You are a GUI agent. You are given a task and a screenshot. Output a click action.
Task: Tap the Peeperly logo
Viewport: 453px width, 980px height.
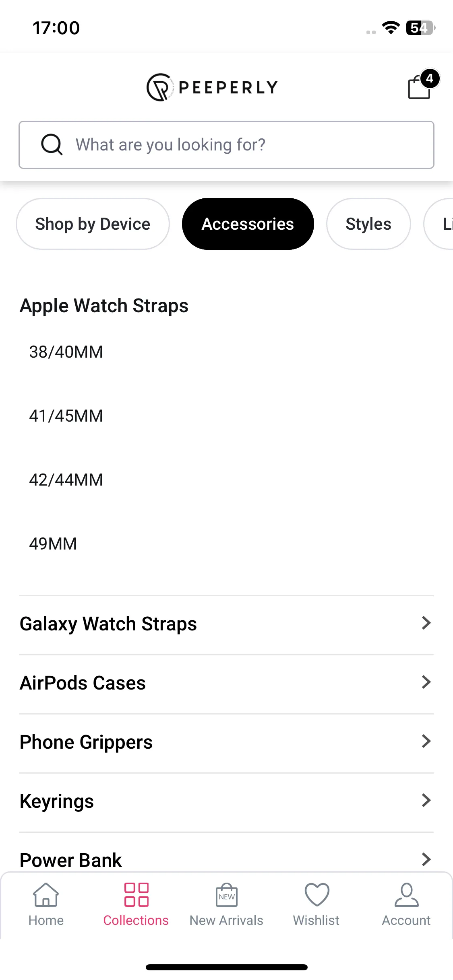point(212,87)
